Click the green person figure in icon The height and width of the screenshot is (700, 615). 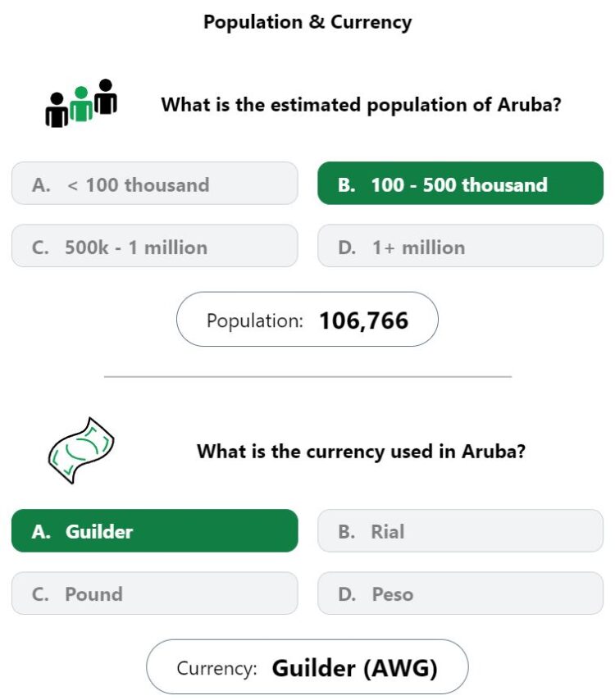pyautogui.click(x=81, y=104)
